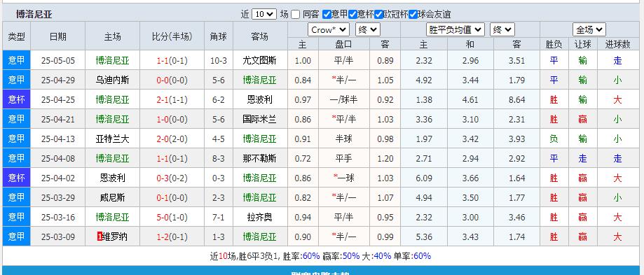Click 意杯 league tag for 25-04-25 match
Viewport: 644px width, 275px height.
coord(16,99)
